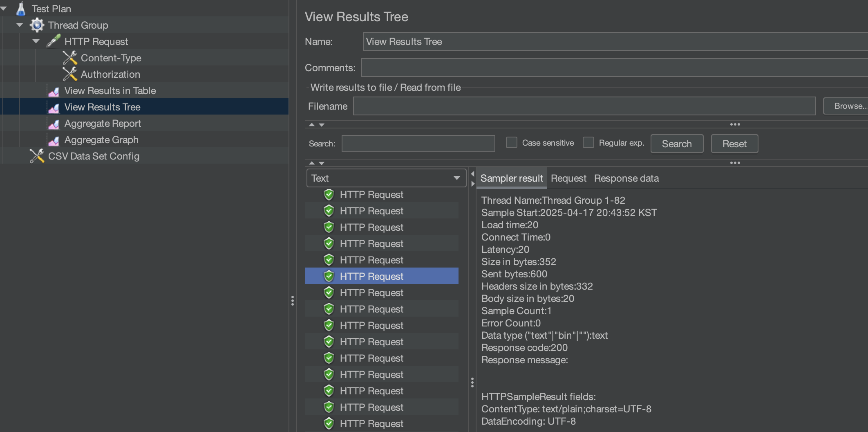Select View Results in Table item
The width and height of the screenshot is (868, 432).
110,90
